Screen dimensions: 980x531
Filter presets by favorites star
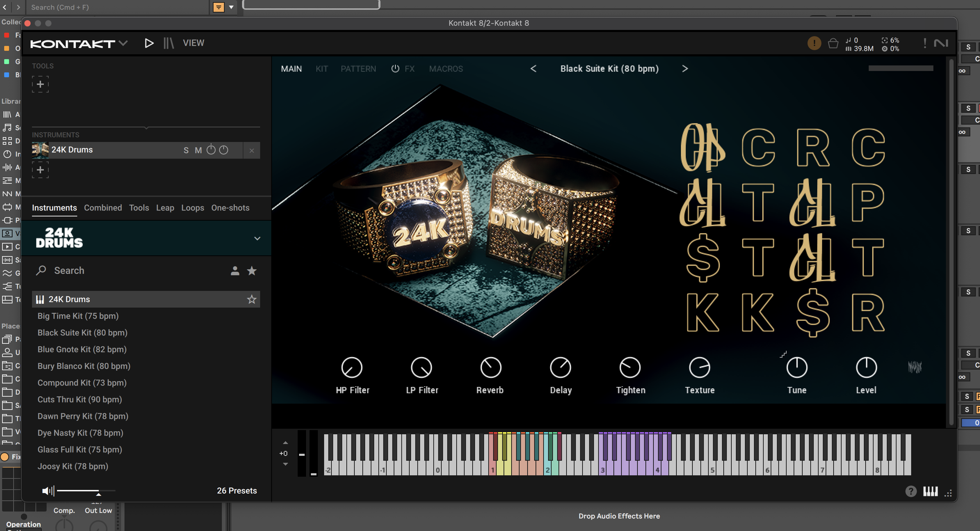[251, 271]
